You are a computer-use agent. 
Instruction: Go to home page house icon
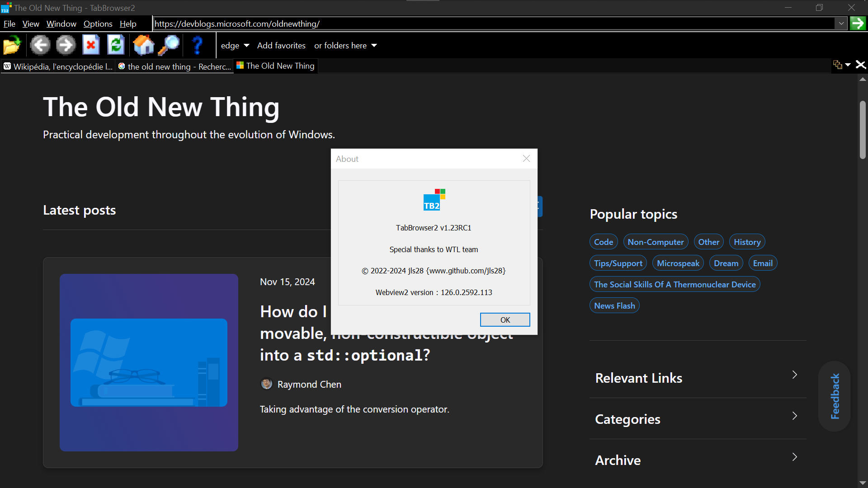click(x=143, y=45)
